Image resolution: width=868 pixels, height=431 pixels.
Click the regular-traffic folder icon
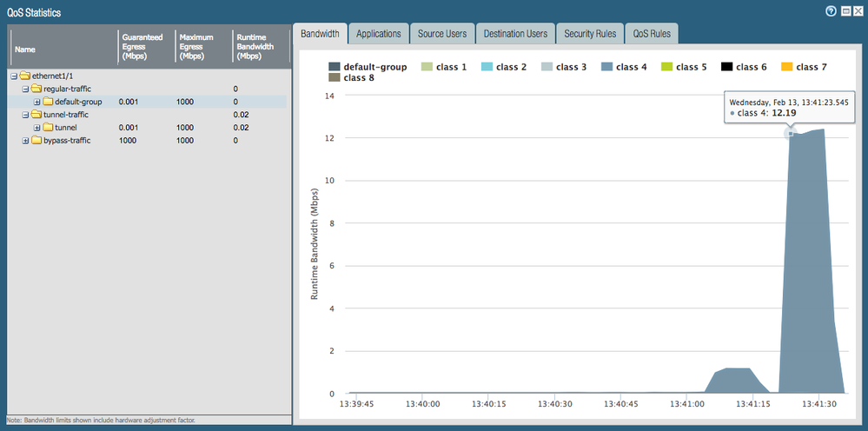pos(36,89)
